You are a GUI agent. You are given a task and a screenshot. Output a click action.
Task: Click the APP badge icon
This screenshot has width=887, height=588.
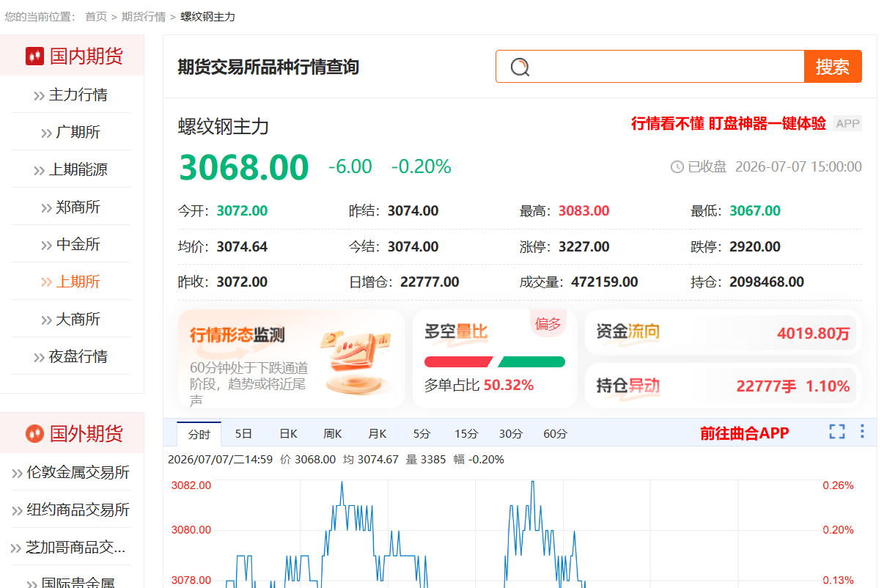847,123
